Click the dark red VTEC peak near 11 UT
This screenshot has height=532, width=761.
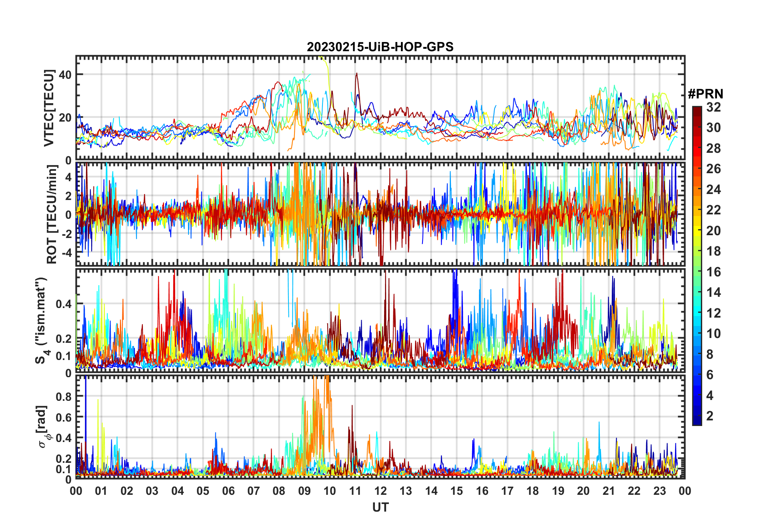click(x=356, y=74)
